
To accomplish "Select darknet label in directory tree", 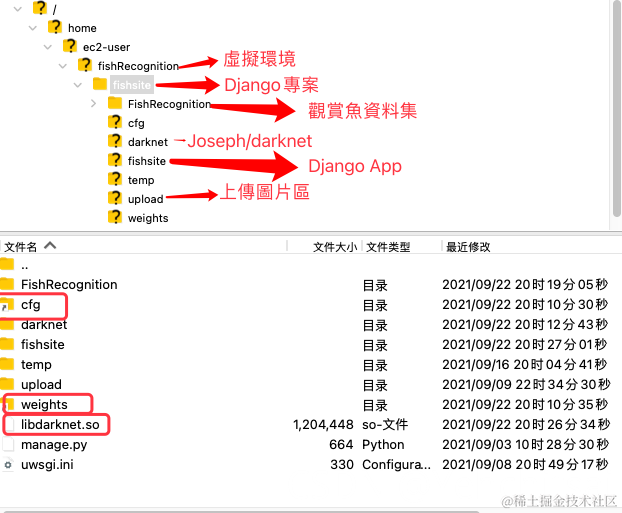I will [x=148, y=142].
